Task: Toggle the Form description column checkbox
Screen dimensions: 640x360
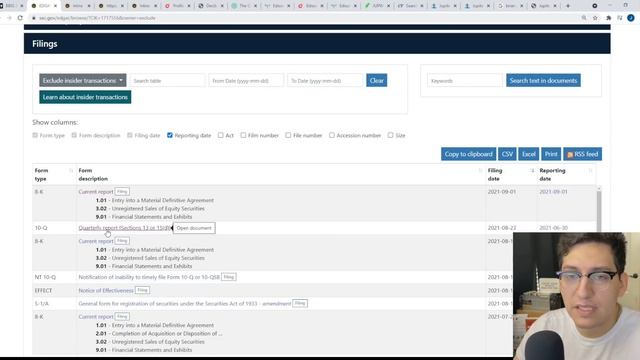Action: [74, 135]
